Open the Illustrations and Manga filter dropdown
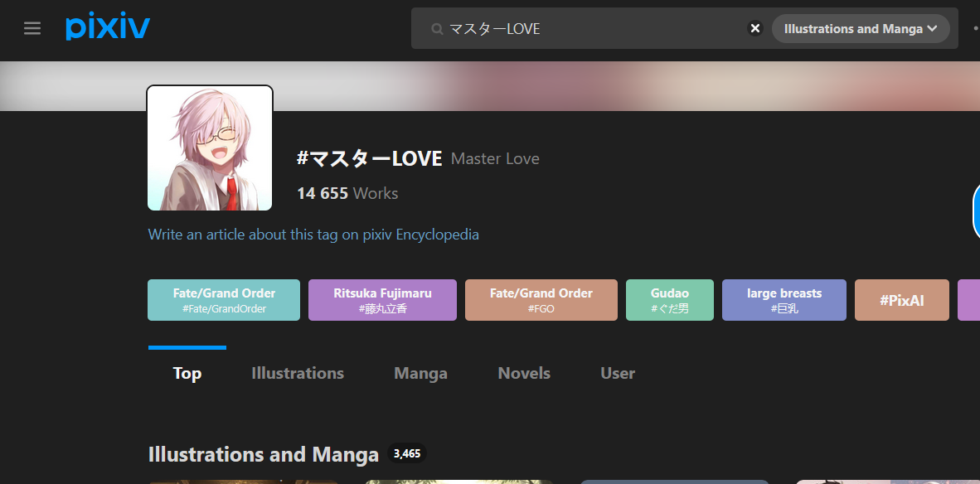Viewport: 980px width, 484px height. [861, 29]
